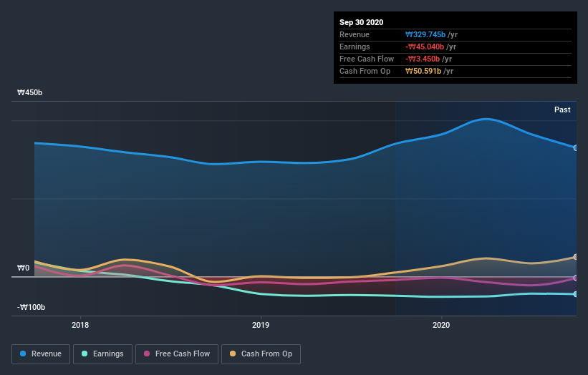Click the Revenue row label in tooltip
The image size is (588, 375).
[x=355, y=35]
